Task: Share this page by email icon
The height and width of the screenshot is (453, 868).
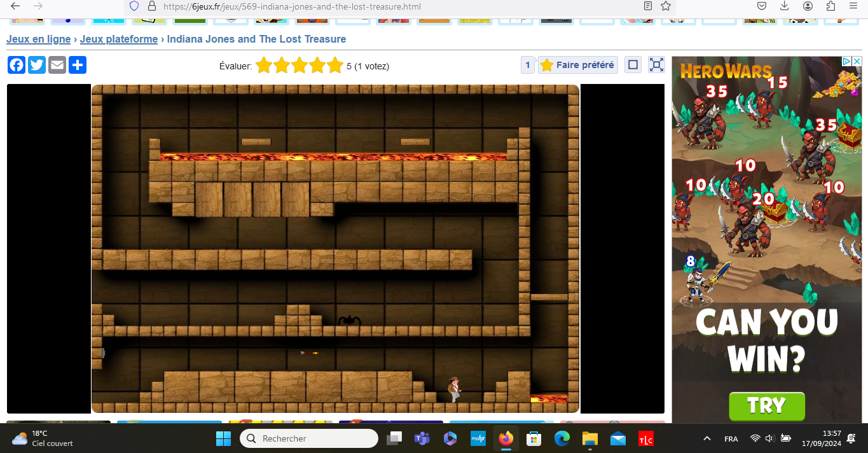Action: (57, 65)
